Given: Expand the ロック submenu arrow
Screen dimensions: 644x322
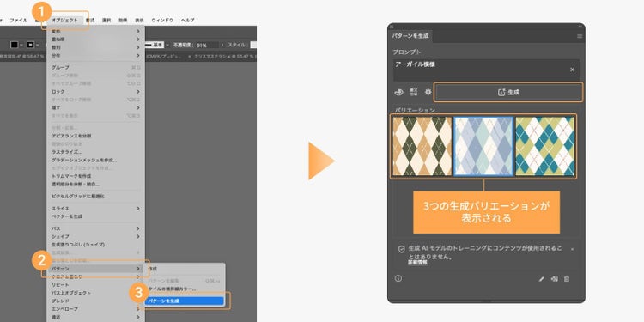Looking at the screenshot, I should [138, 92].
